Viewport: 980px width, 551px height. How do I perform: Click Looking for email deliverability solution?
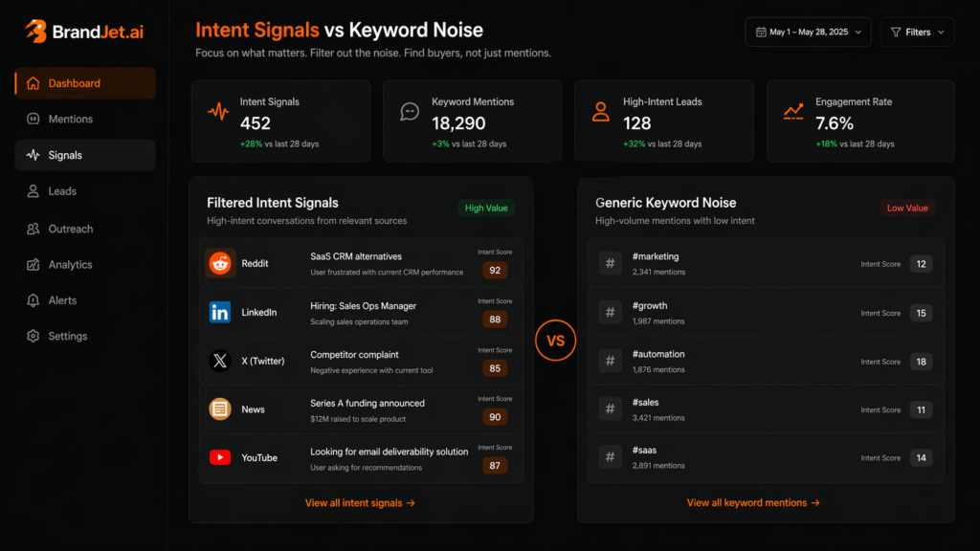click(x=390, y=452)
